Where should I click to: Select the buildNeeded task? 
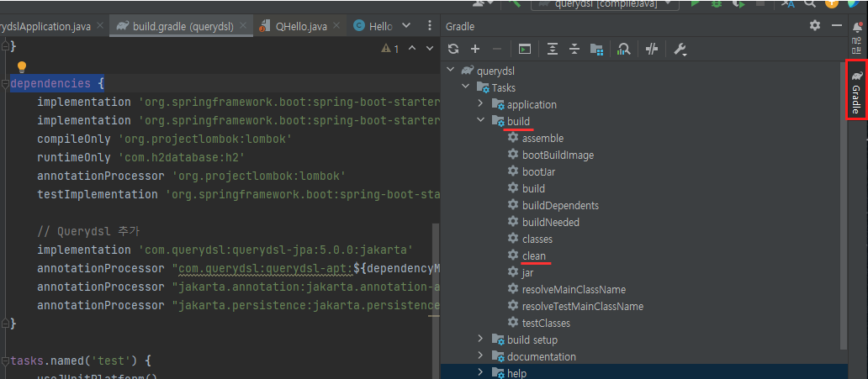(x=551, y=223)
